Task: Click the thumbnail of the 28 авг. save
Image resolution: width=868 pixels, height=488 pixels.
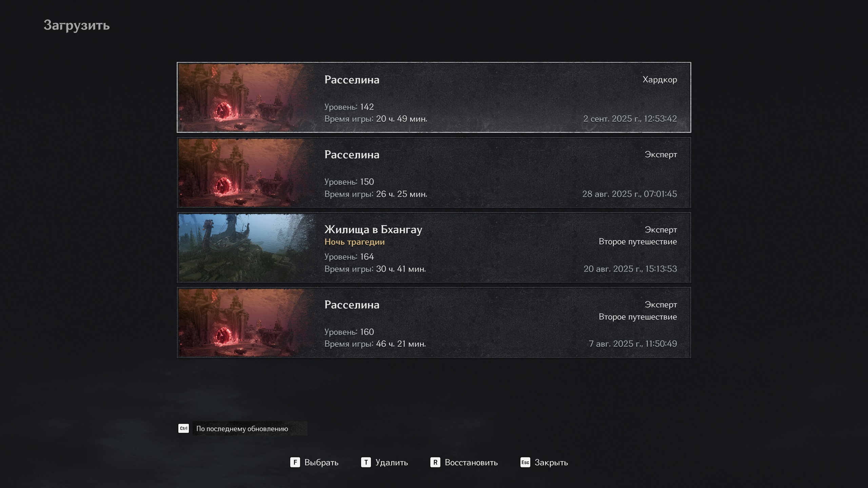Action: [x=246, y=172]
